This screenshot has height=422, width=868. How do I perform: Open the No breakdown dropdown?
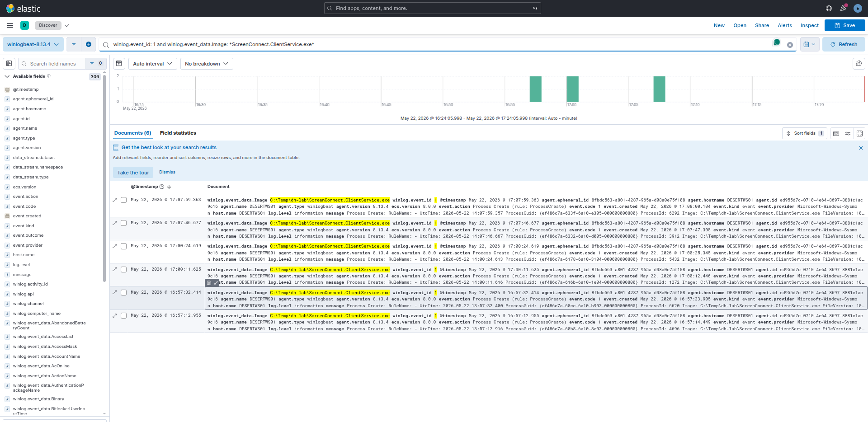pos(207,64)
